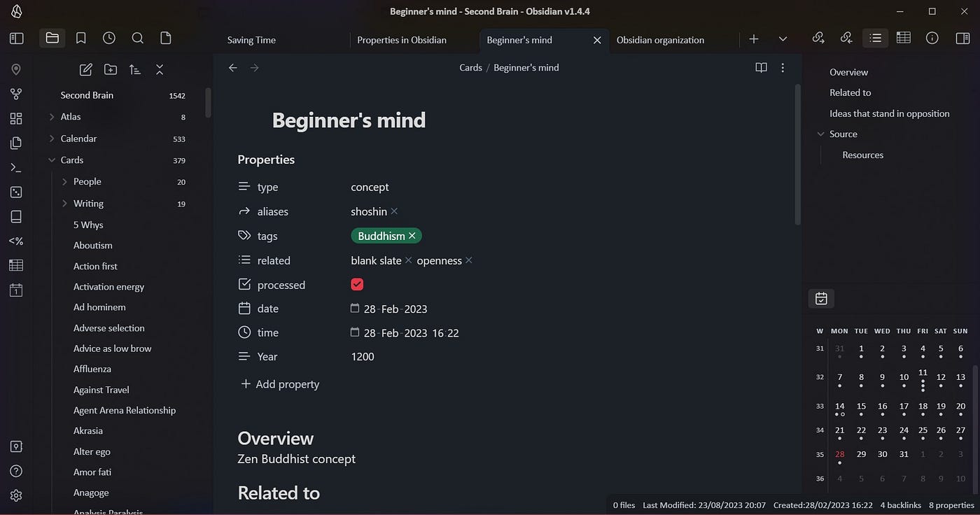Open the templater <% icon

click(16, 241)
